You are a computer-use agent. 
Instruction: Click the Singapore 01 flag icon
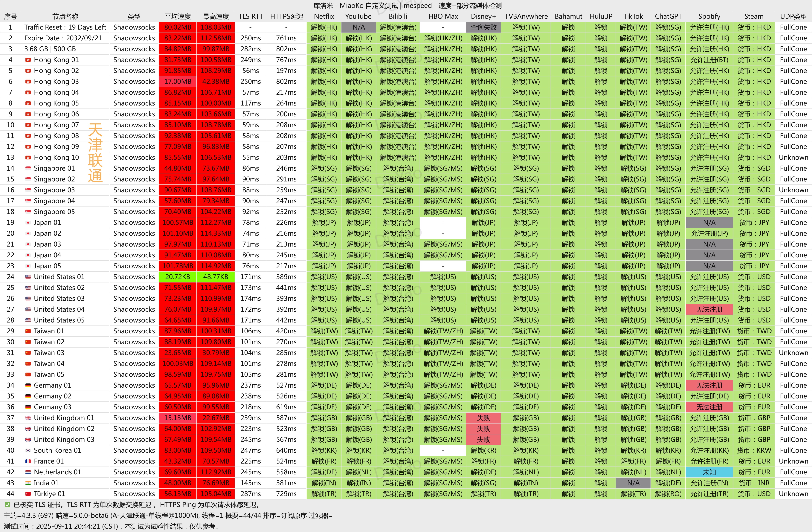click(x=28, y=169)
